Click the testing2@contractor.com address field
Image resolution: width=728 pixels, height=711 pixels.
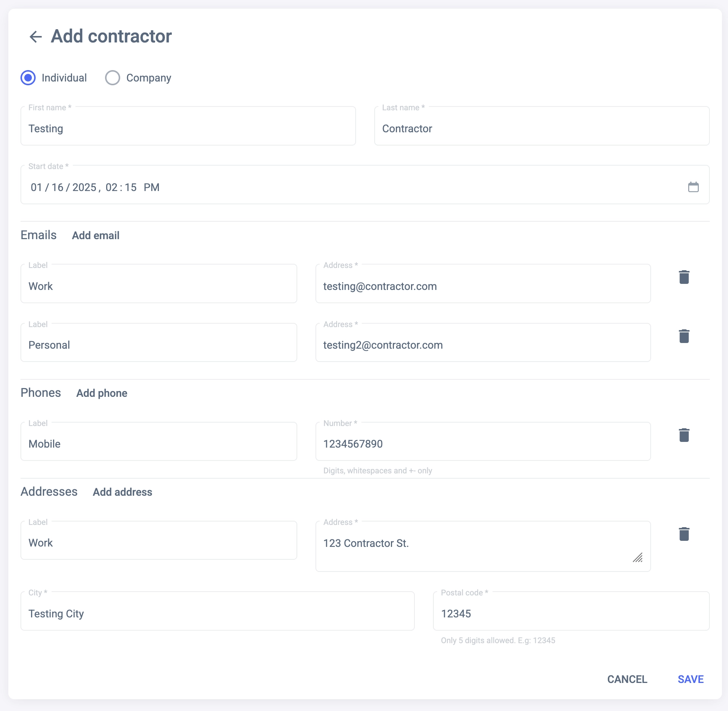click(x=483, y=345)
